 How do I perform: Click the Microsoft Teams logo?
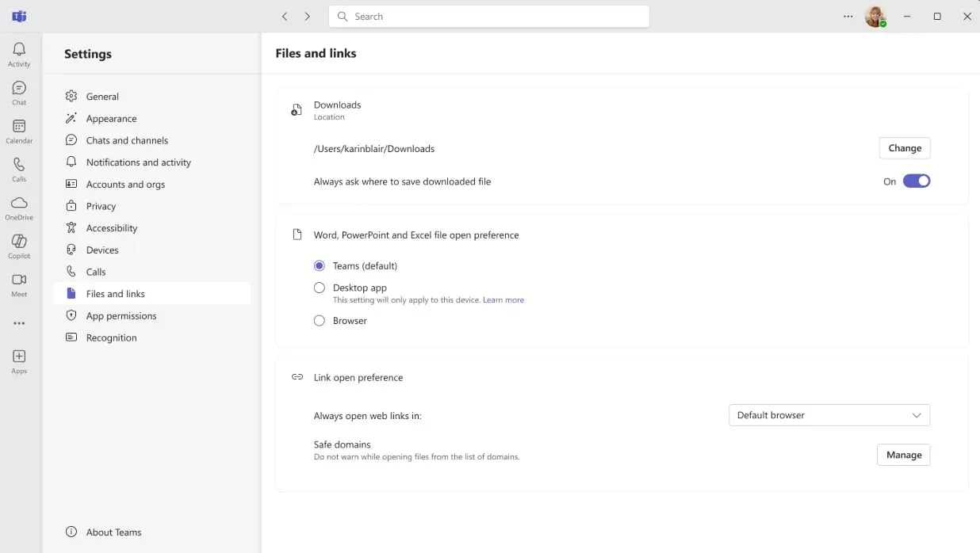click(19, 16)
